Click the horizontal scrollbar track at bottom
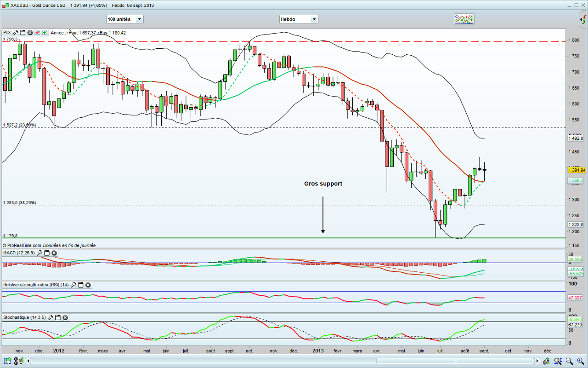Screen dimensions: 588x368 (x=276, y=361)
